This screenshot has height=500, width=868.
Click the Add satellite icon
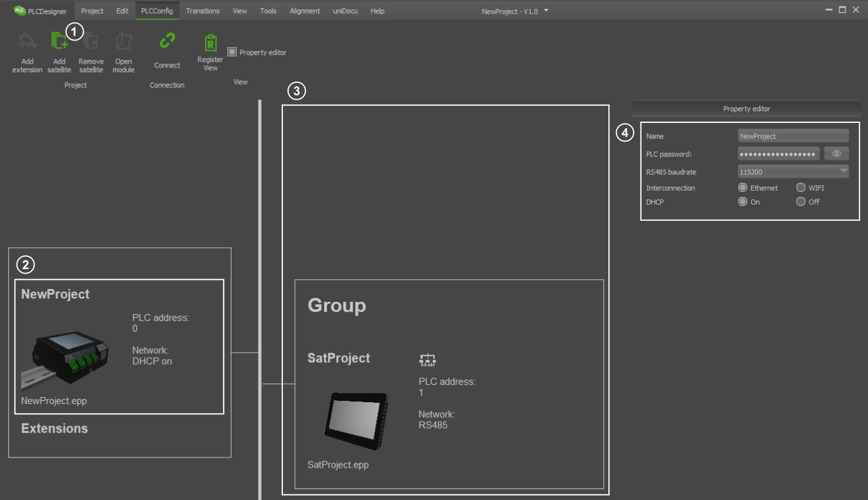(x=59, y=42)
